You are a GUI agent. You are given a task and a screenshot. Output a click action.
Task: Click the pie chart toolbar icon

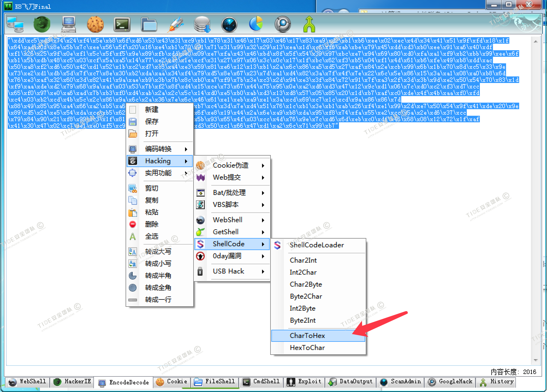[x=256, y=24]
